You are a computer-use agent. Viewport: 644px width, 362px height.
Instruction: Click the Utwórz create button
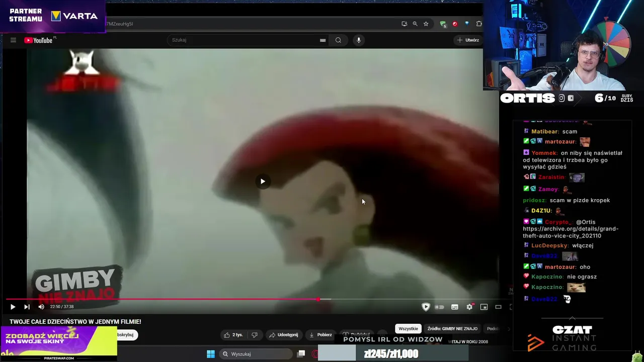coord(468,40)
